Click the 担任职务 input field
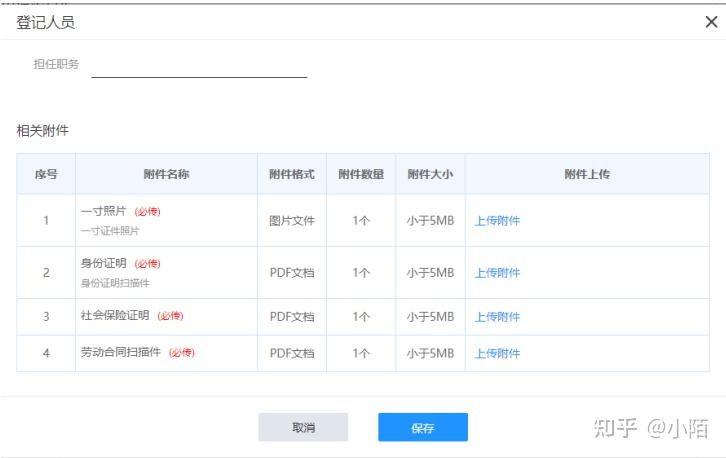Image resolution: width=726 pixels, height=458 pixels. pos(199,66)
